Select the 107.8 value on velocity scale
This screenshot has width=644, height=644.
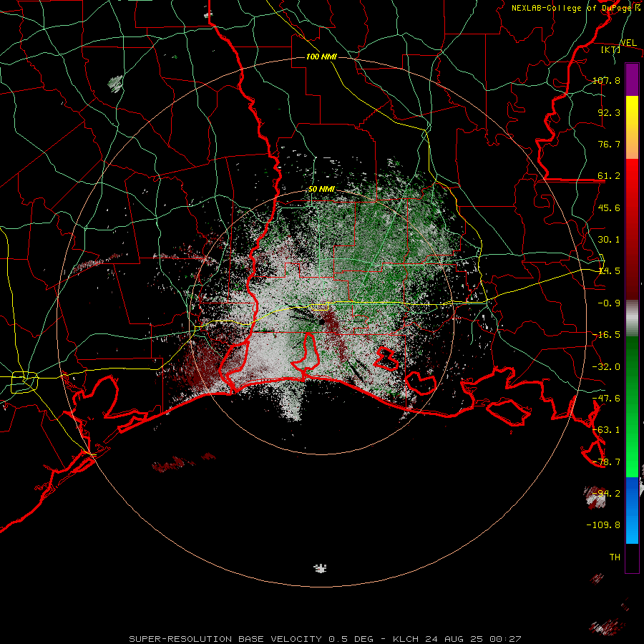[607, 80]
